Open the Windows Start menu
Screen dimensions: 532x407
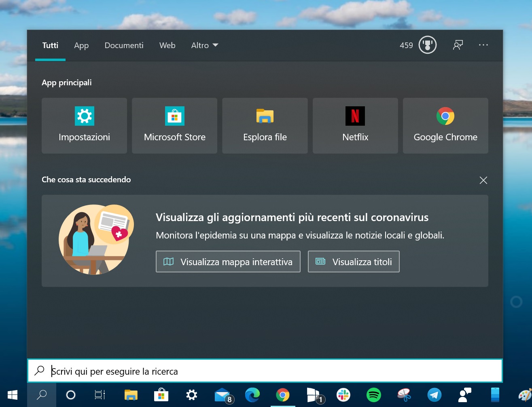coord(13,395)
